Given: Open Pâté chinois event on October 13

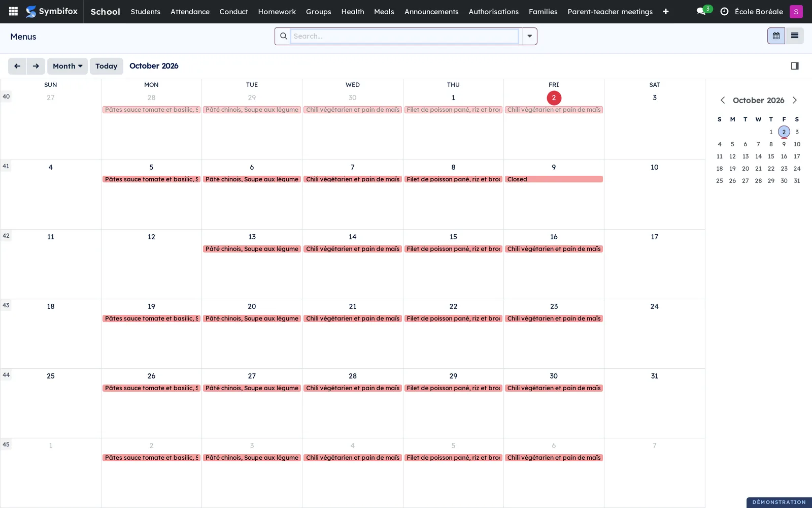Looking at the screenshot, I should click(252, 249).
